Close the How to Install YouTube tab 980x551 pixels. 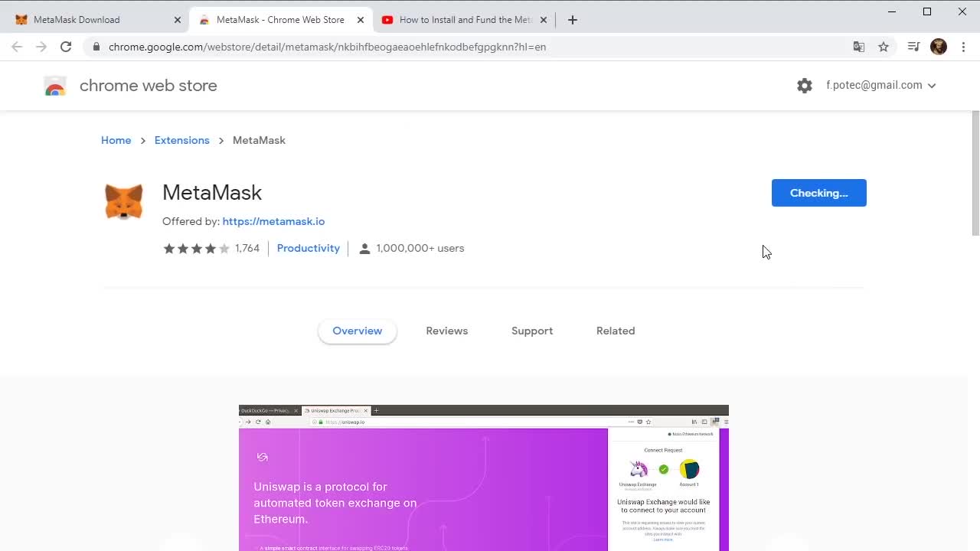(x=544, y=20)
